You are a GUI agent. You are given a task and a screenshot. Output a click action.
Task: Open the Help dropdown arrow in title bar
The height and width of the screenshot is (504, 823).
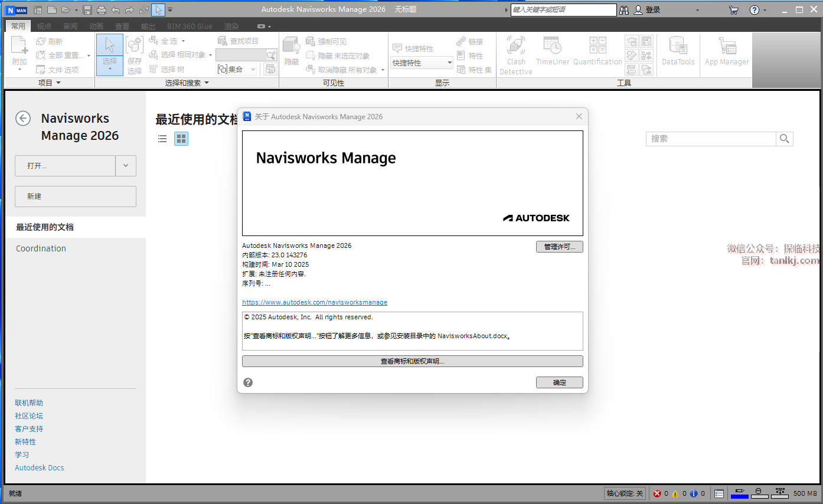765,10
